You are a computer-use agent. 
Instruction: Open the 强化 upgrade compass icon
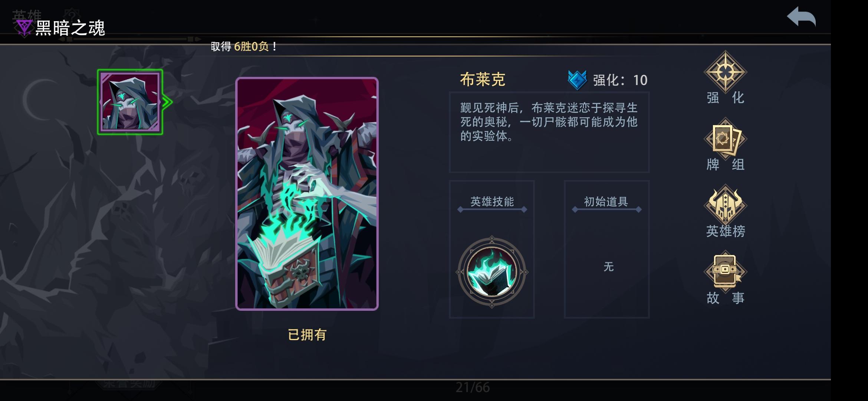[725, 72]
